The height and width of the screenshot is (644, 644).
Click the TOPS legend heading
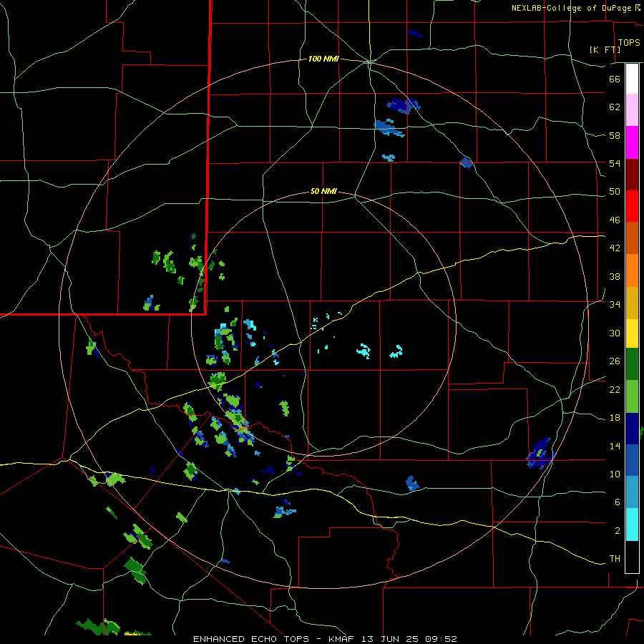[x=629, y=42]
